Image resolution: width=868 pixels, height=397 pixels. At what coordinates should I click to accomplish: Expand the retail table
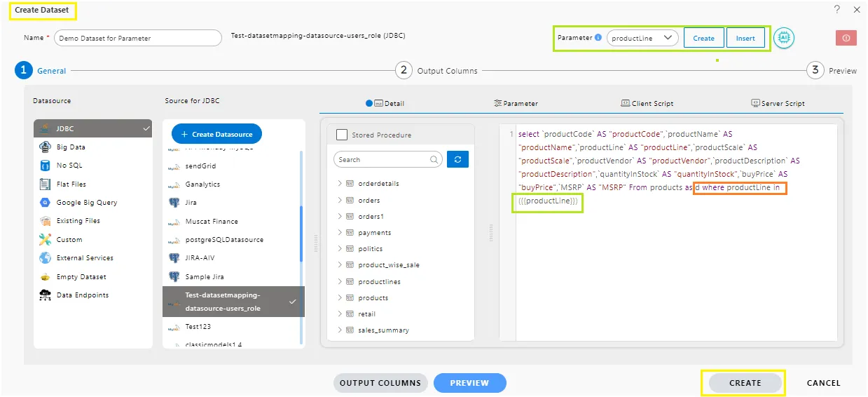click(x=340, y=314)
